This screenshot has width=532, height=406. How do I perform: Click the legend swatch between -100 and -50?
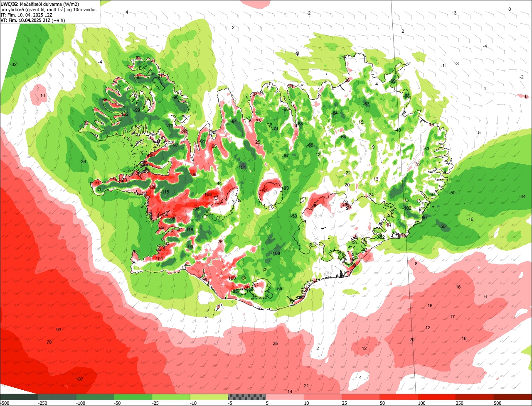tap(95, 397)
